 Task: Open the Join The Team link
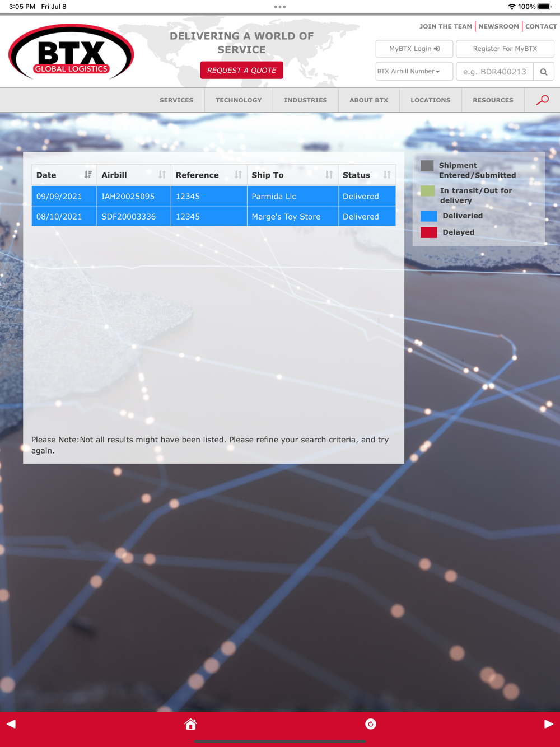446,26
